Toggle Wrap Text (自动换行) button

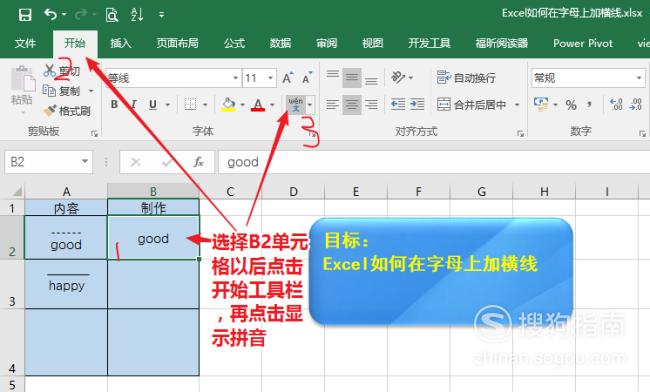[466, 78]
